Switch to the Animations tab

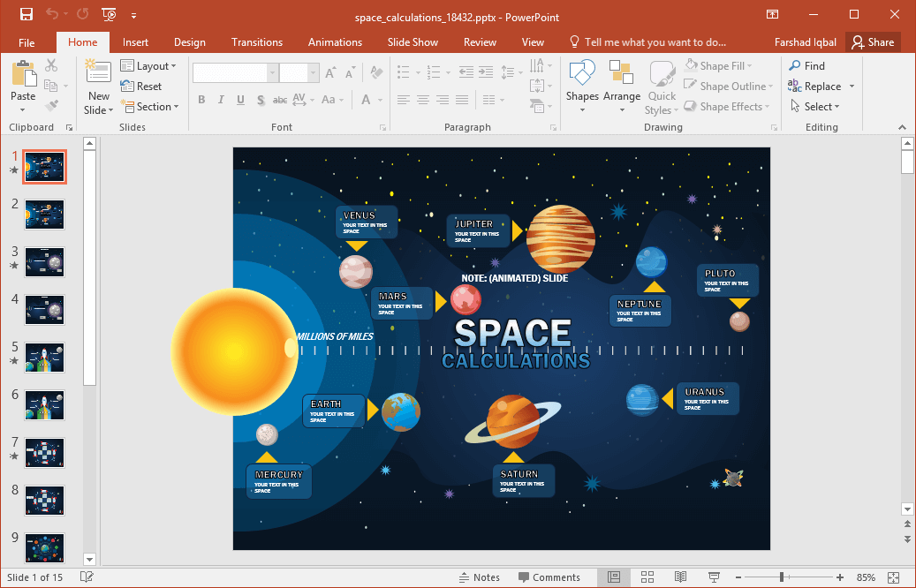click(336, 42)
